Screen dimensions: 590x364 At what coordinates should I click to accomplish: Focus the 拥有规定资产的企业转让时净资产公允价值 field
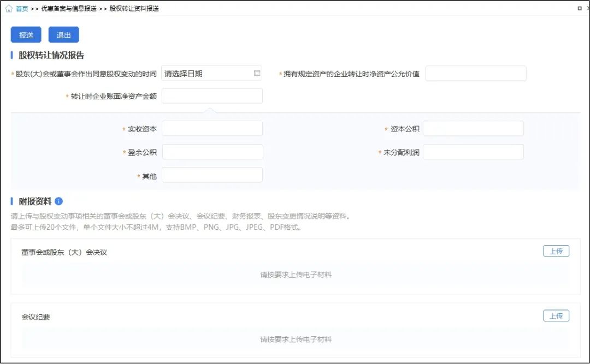475,74
